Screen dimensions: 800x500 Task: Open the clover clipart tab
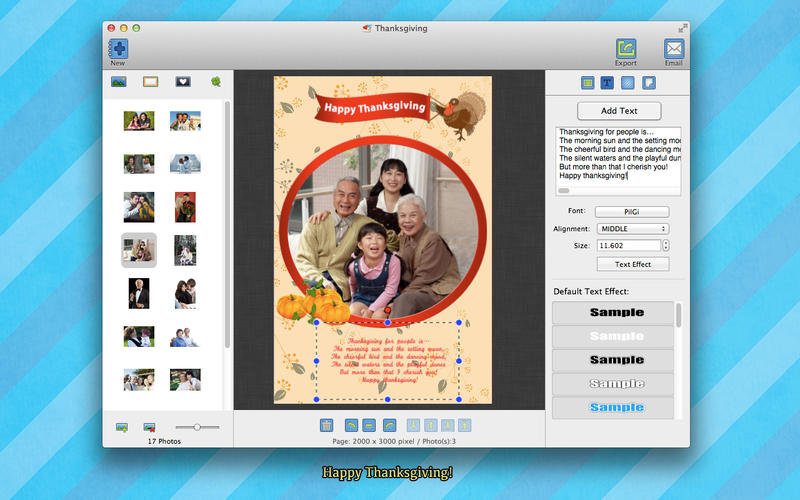(x=215, y=82)
